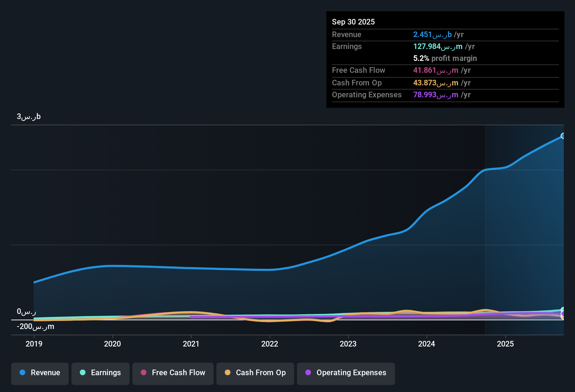Select the Earnings legend label
This screenshot has width=575, height=392.
[x=106, y=373]
